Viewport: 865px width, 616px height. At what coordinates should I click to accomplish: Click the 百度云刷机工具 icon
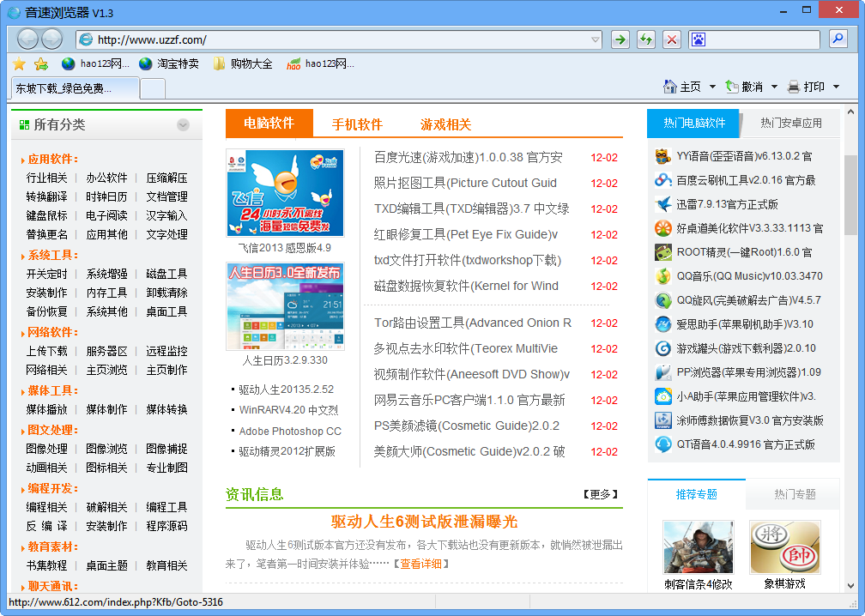(x=663, y=180)
